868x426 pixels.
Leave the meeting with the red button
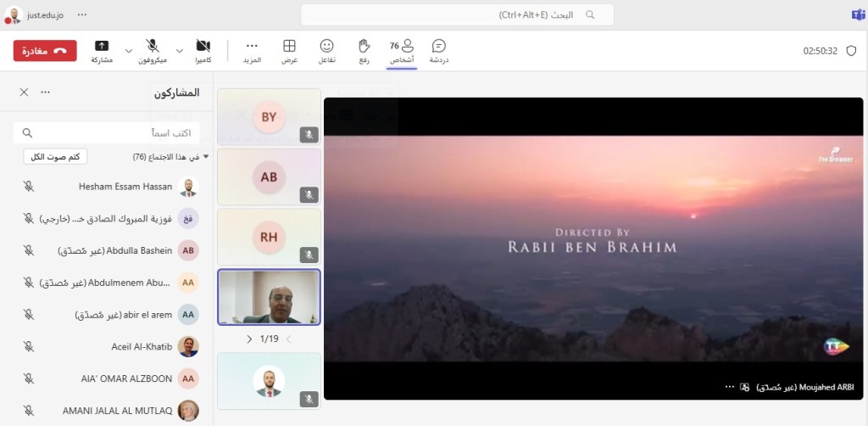45,51
